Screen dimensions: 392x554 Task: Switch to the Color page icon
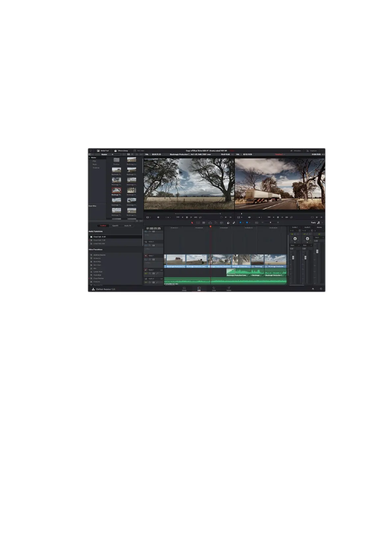click(214, 289)
